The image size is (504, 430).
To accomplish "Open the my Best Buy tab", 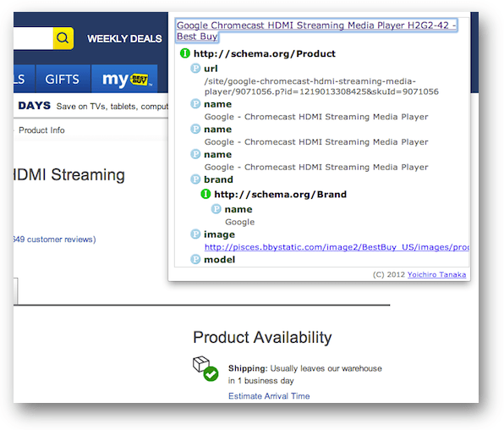I will (x=125, y=79).
